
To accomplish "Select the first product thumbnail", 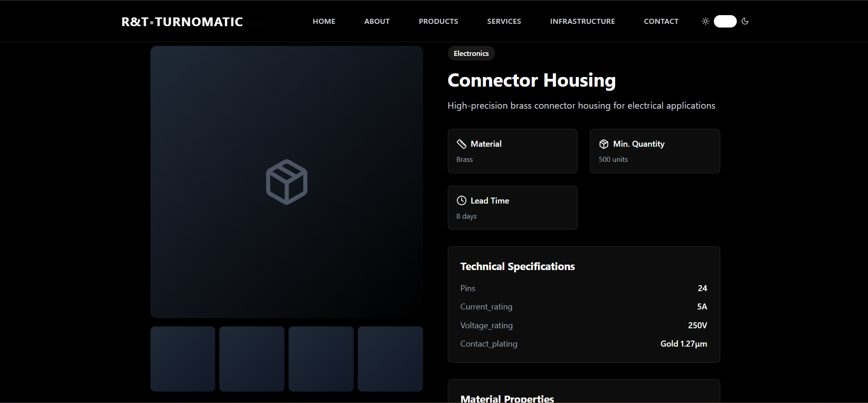I will coord(183,359).
